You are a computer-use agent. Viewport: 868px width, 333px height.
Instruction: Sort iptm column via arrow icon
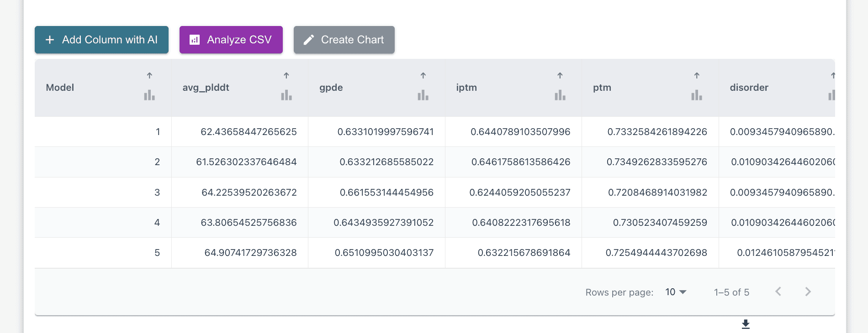tap(560, 76)
